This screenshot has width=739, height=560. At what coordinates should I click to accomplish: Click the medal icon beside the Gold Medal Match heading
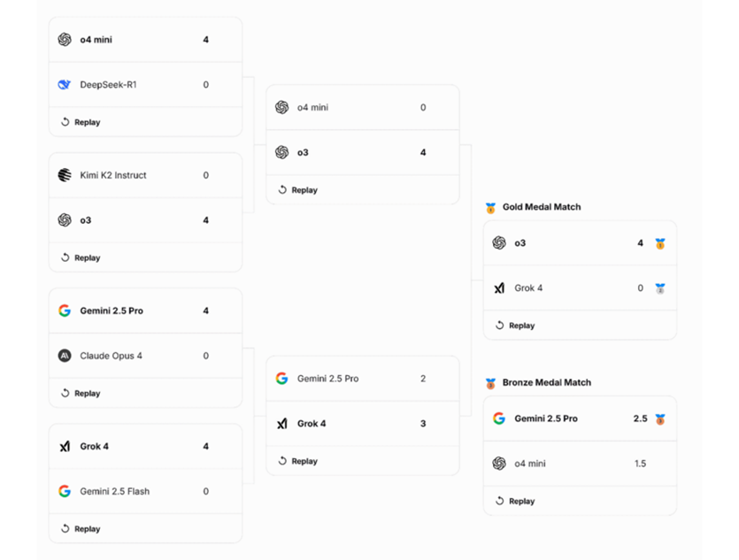(x=490, y=208)
